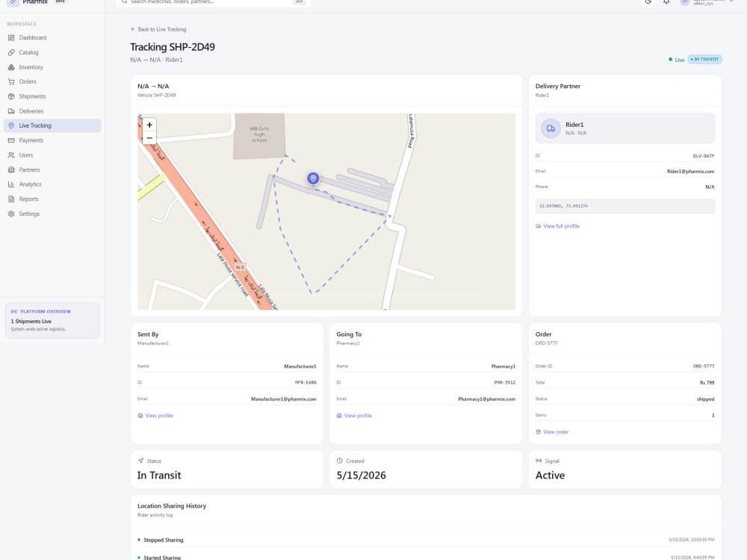Click the purple location pin on map
This screenshot has height=560, width=747.
point(313,178)
